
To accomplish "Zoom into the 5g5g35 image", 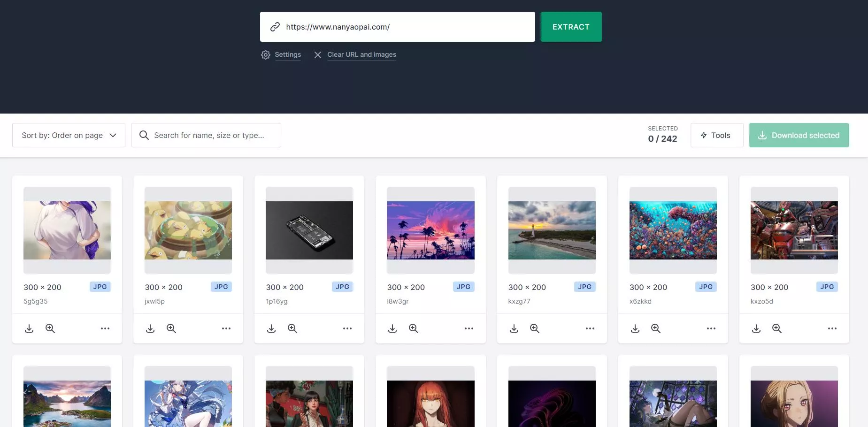I will point(50,328).
